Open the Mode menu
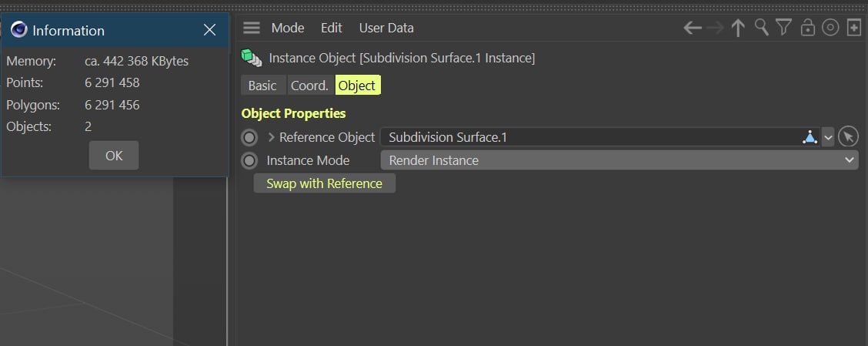Screen dimensions: 868x346 [288, 28]
